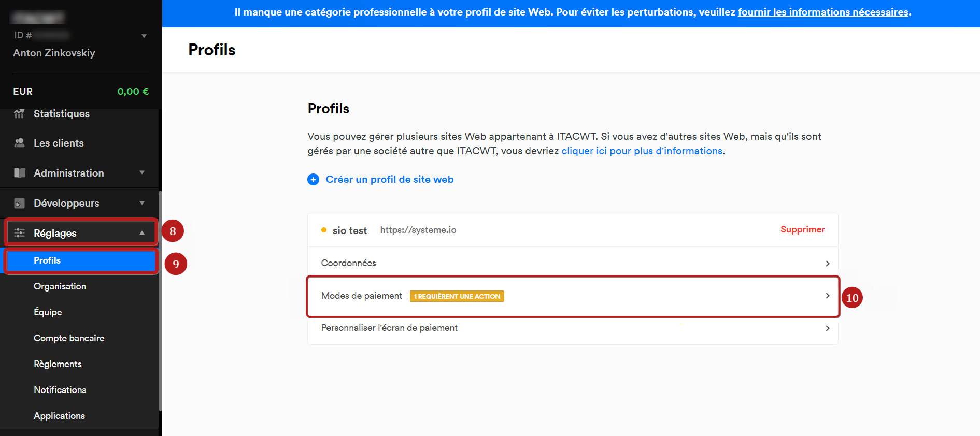980x436 pixels.
Task: Click the Statistiques chart icon
Action: pyautogui.click(x=19, y=114)
